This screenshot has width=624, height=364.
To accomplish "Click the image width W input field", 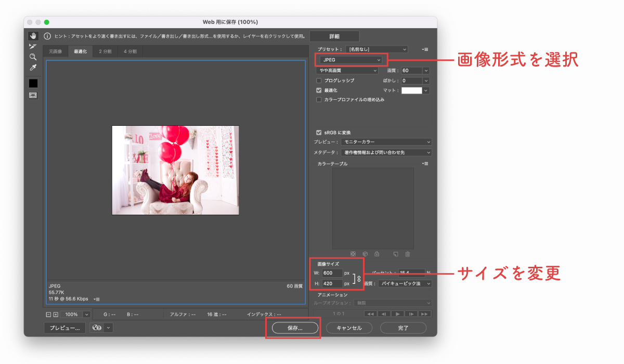I will pos(332,273).
